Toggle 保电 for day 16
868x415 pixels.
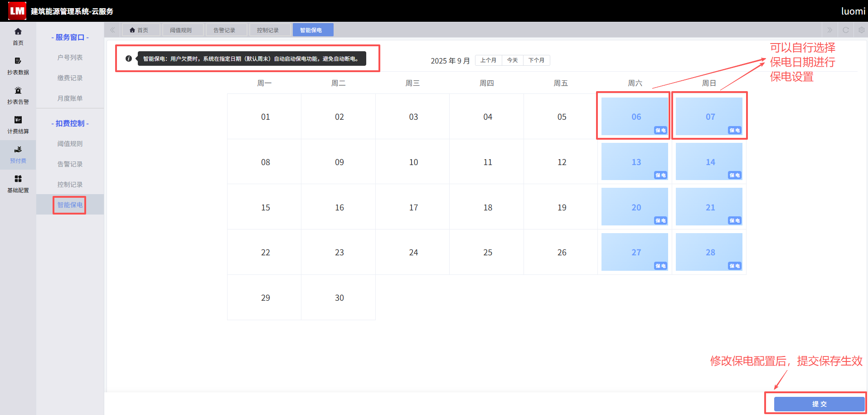tap(339, 207)
